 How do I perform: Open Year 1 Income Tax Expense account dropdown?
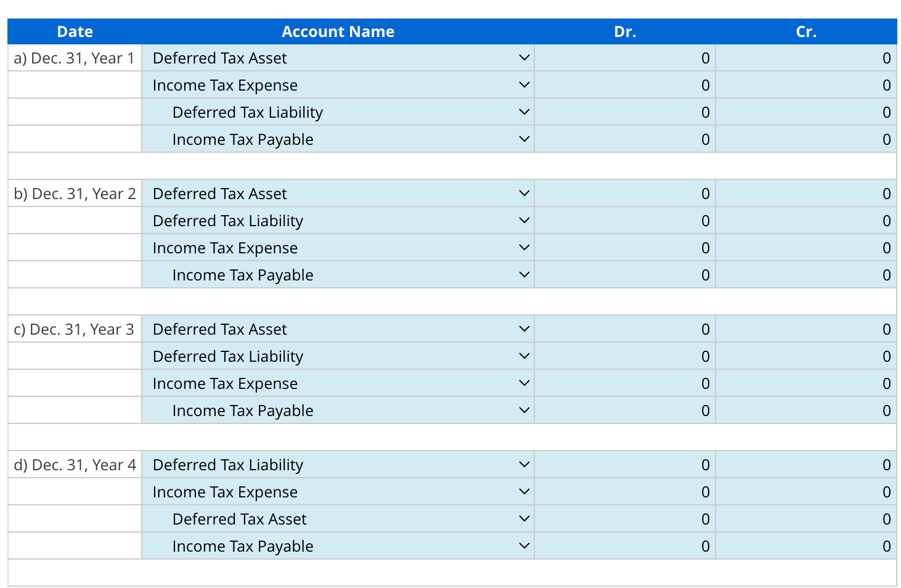point(338,85)
